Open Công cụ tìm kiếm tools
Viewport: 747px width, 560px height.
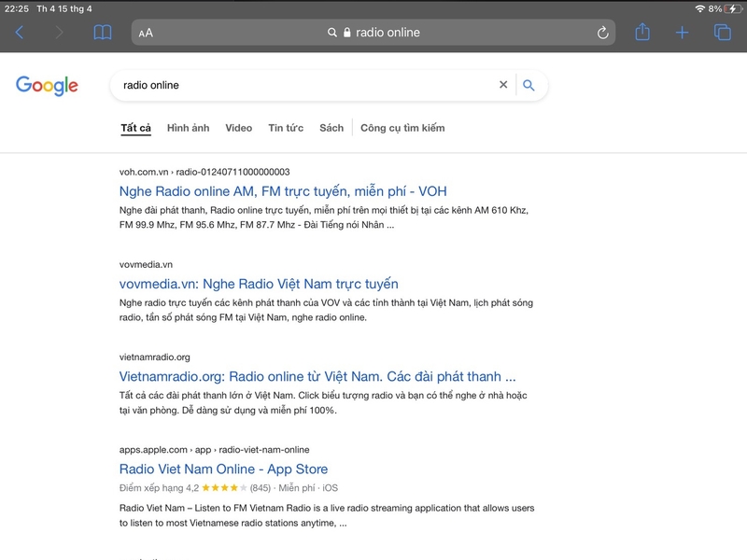[402, 128]
